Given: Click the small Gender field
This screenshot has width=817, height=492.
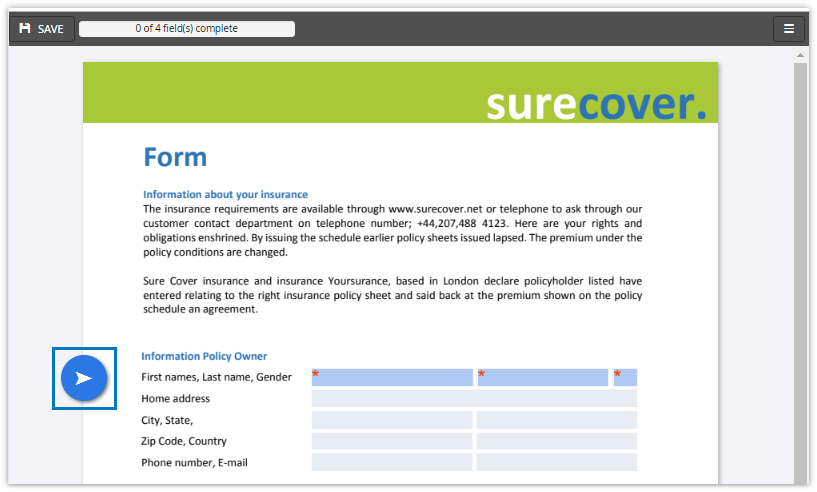Looking at the screenshot, I should click(625, 377).
